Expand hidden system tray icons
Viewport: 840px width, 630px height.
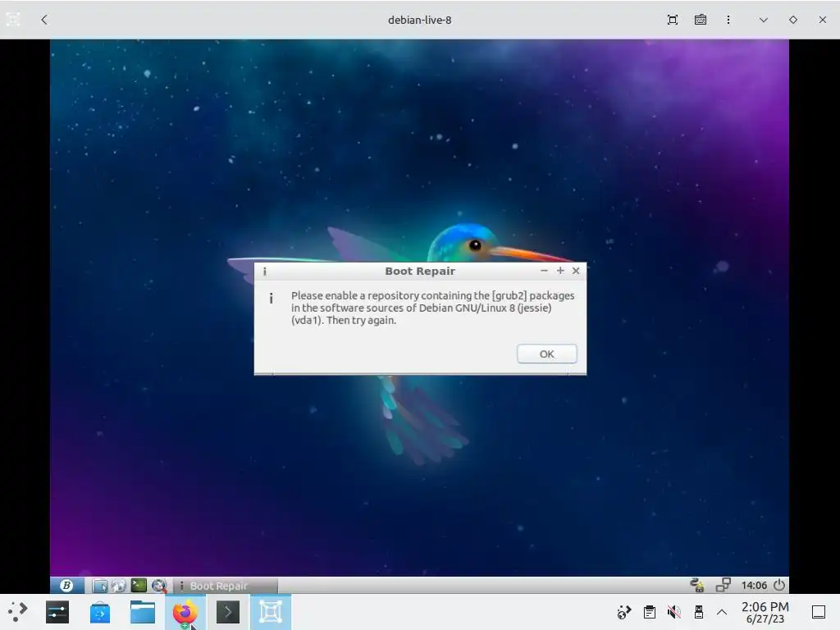click(722, 612)
